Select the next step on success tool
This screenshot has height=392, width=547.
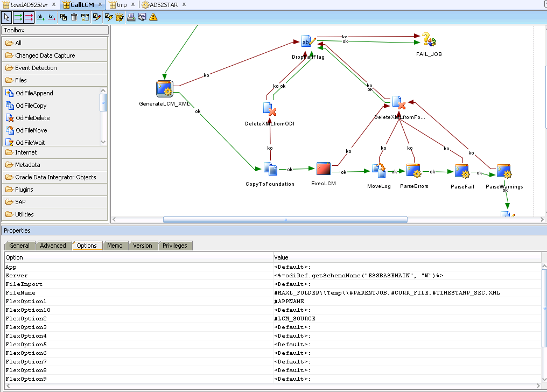click(18, 17)
